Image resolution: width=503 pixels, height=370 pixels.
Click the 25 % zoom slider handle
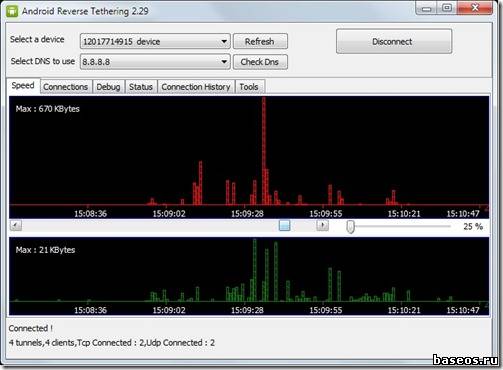click(x=350, y=227)
